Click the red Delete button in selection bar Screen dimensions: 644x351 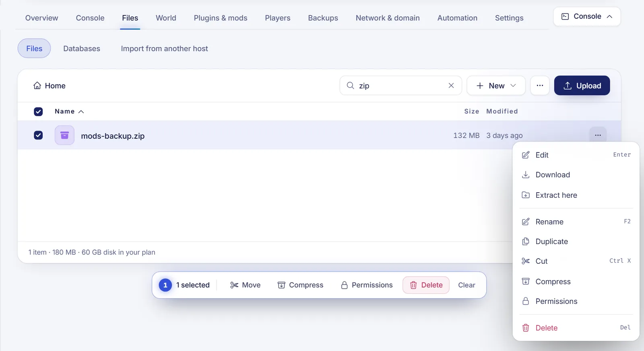click(x=426, y=285)
